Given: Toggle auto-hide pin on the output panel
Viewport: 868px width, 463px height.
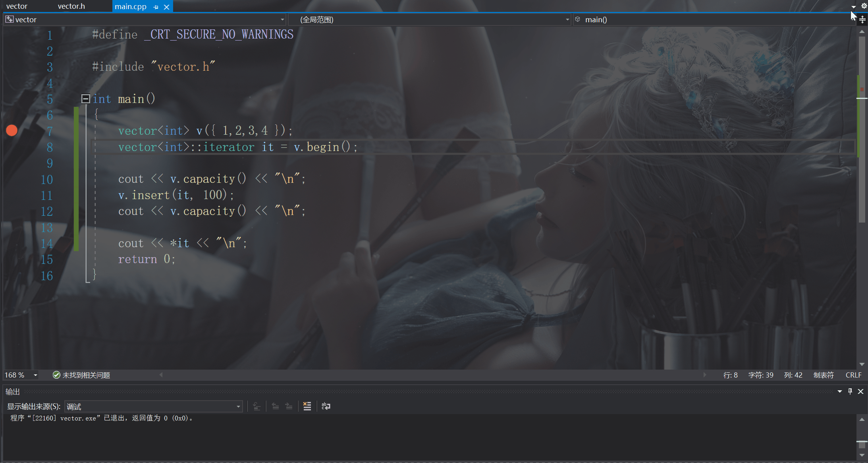Looking at the screenshot, I should click(850, 391).
